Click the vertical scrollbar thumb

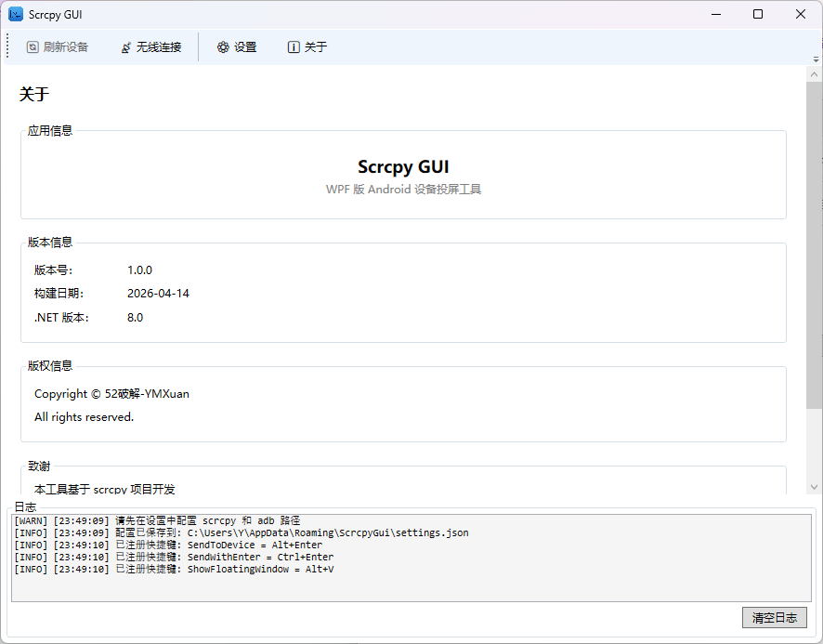814,242
